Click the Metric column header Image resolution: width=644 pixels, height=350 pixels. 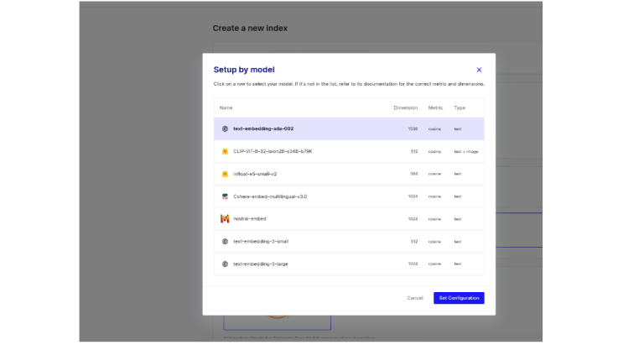[435, 107]
